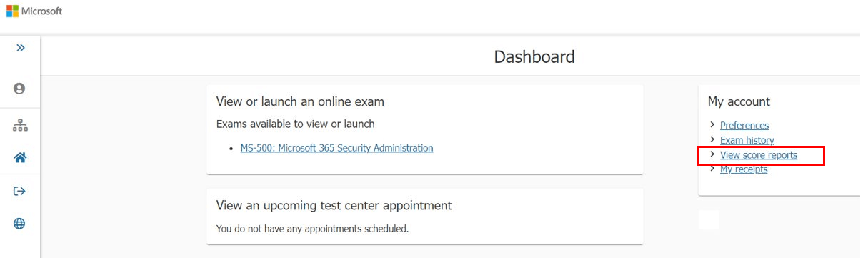Select View score reports link
868x258 pixels.
[x=759, y=155]
